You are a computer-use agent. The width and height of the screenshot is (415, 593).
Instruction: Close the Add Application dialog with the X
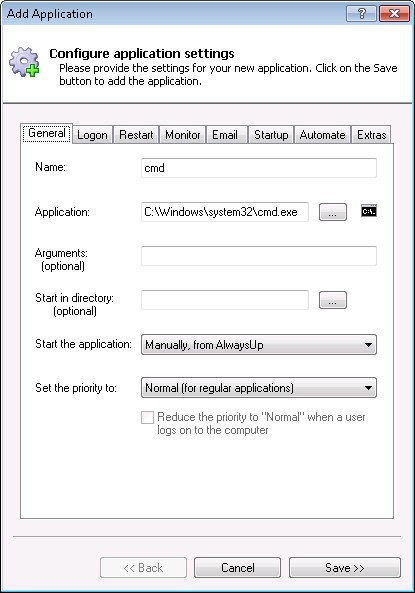(394, 14)
